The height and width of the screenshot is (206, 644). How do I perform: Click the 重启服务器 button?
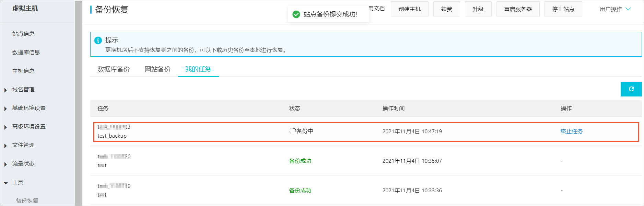pyautogui.click(x=517, y=9)
